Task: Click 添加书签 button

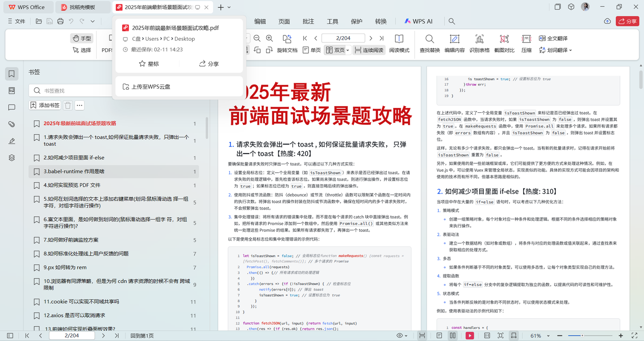Action: tap(44, 105)
